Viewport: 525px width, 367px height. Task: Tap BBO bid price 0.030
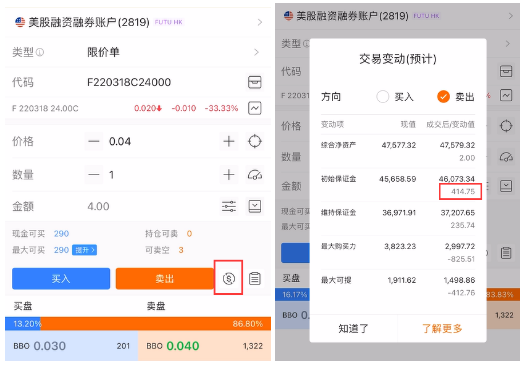[x=50, y=346]
